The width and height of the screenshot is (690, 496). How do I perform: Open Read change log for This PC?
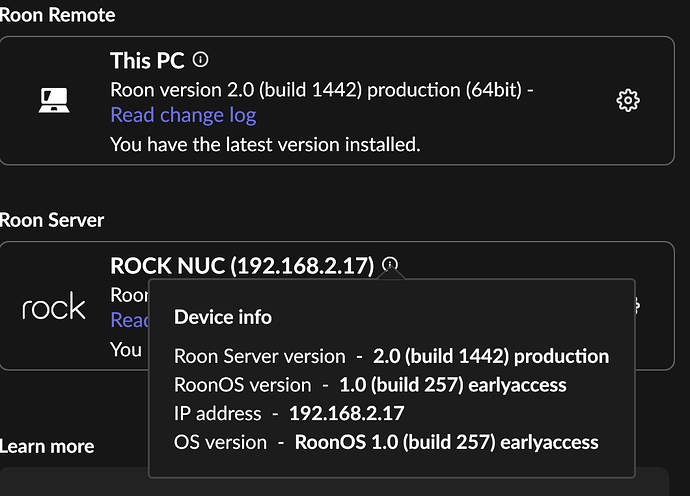pyautogui.click(x=183, y=115)
